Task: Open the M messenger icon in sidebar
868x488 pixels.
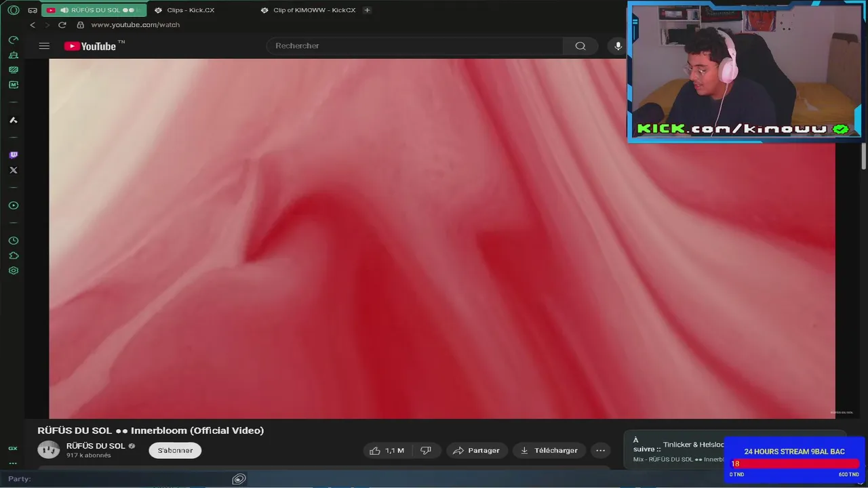Action: click(x=13, y=85)
